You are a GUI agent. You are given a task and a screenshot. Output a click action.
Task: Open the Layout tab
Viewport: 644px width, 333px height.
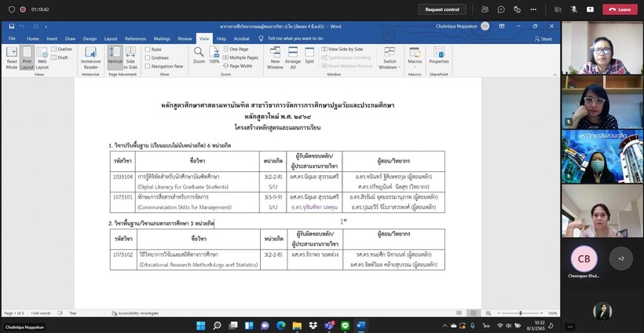click(x=111, y=38)
